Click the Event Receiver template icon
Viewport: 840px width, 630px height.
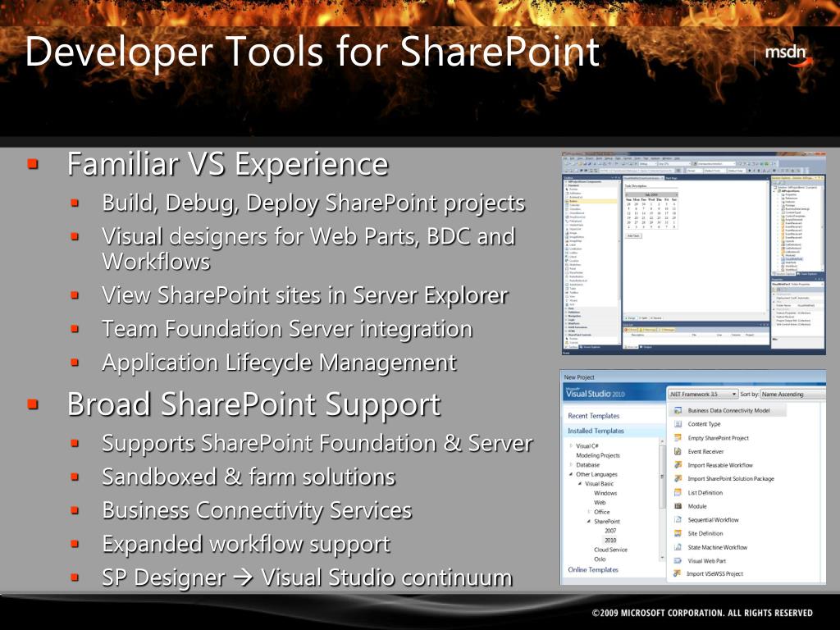(x=677, y=452)
